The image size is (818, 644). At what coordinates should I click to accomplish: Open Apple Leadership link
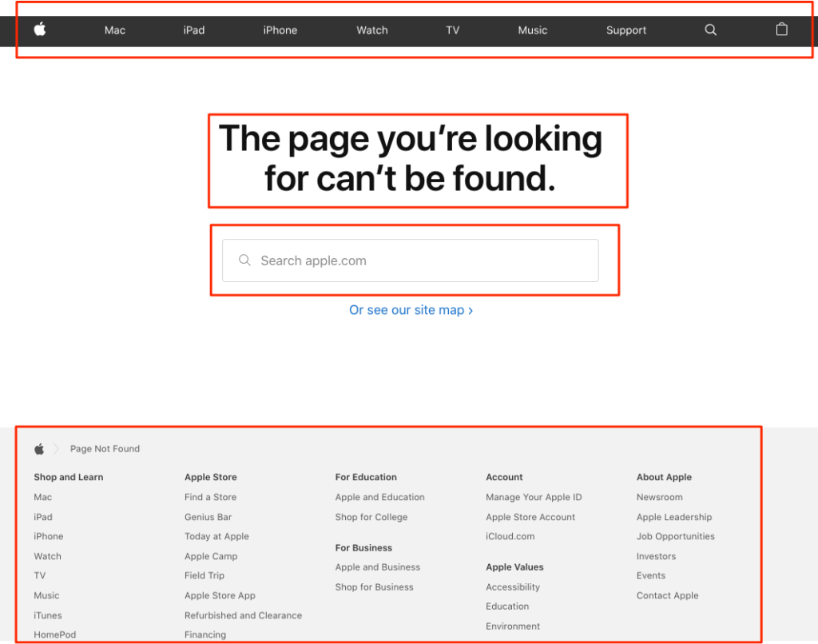tap(674, 517)
